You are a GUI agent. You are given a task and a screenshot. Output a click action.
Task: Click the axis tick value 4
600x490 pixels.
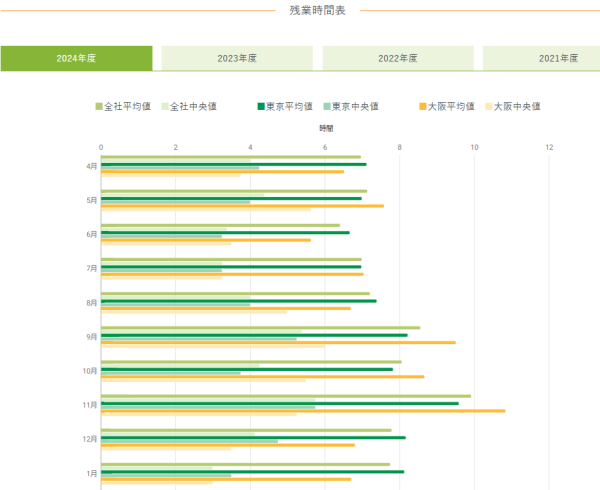point(250,147)
